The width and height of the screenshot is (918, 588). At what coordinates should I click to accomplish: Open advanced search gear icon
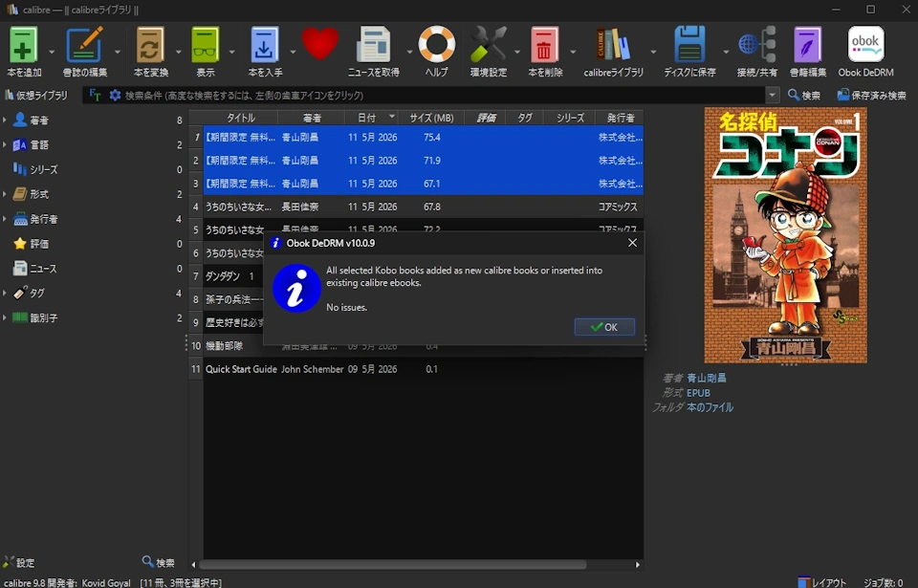[115, 95]
